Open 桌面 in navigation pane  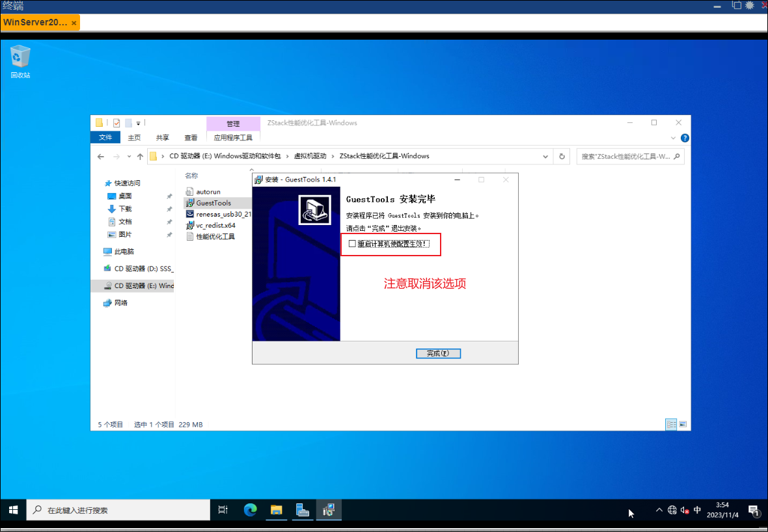click(x=120, y=196)
